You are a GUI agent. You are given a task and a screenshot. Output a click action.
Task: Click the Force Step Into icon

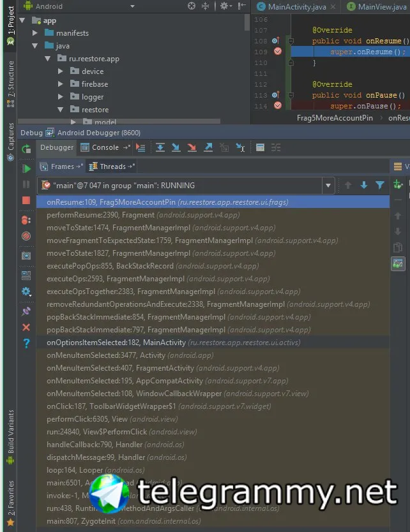(192, 147)
